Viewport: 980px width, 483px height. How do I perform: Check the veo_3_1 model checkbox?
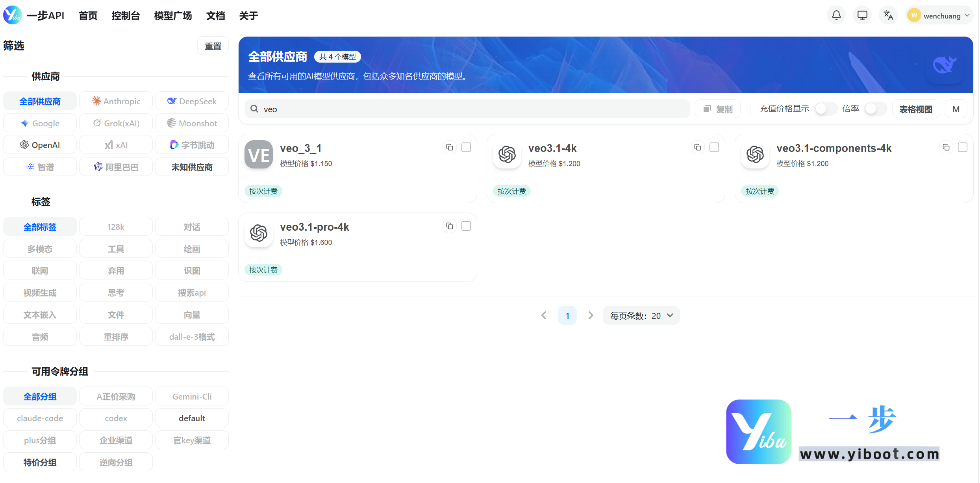coord(466,147)
